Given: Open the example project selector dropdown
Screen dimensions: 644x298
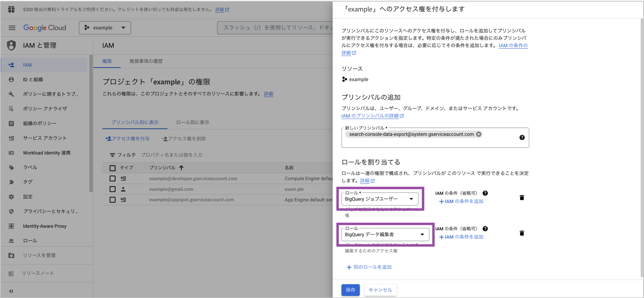Looking at the screenshot, I should [105, 28].
